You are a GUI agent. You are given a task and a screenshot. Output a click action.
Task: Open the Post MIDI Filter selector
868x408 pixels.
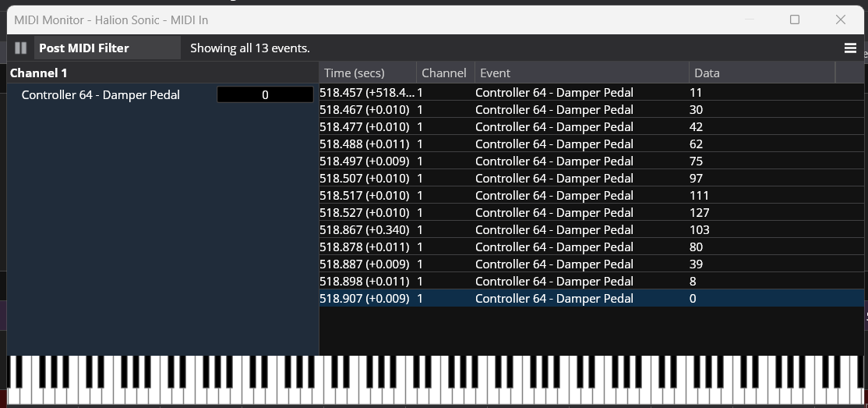point(108,48)
